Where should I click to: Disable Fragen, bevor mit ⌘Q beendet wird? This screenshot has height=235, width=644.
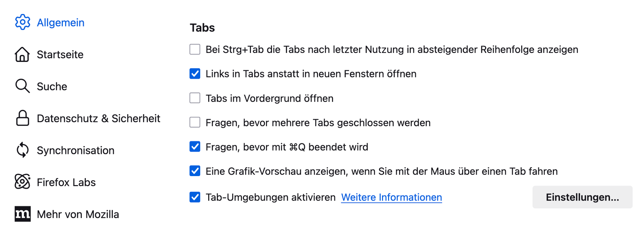tap(195, 147)
